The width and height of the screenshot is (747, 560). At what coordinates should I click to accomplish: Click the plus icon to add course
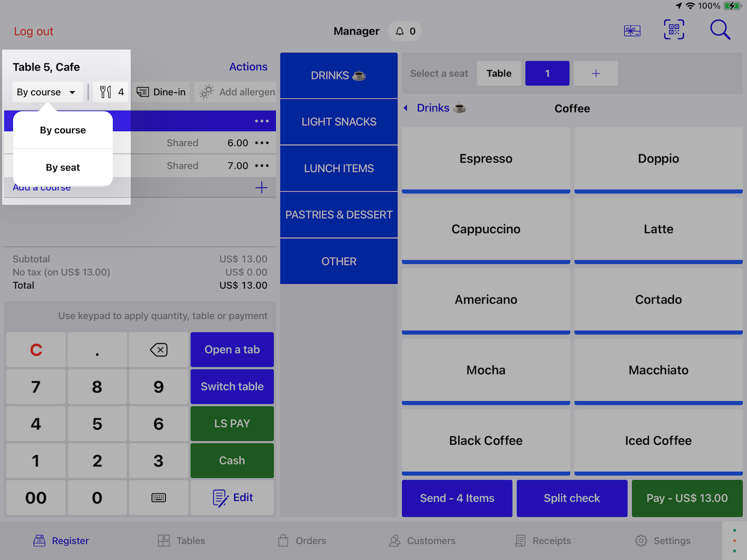point(261,188)
